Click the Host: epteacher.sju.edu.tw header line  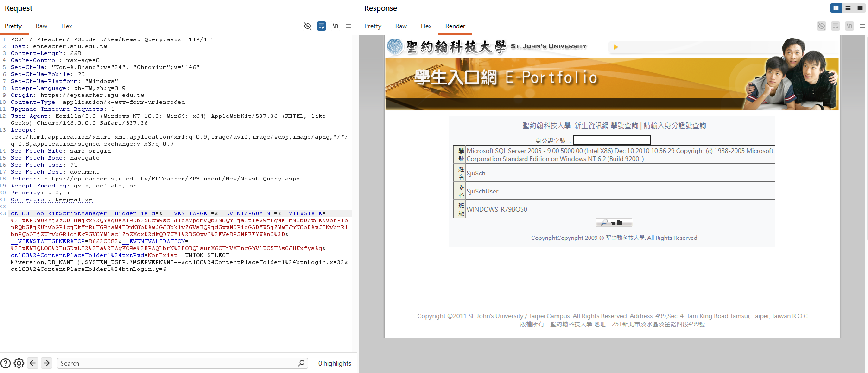pyautogui.click(x=59, y=46)
